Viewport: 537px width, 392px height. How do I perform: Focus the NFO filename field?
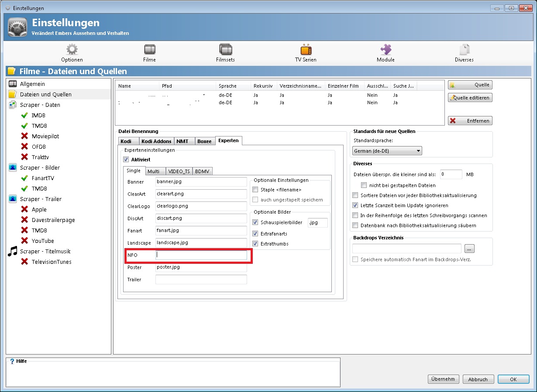[201, 255]
